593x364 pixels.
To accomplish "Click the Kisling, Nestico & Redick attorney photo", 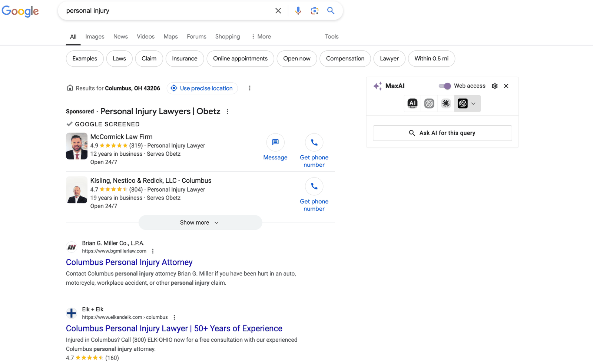I will (77, 190).
